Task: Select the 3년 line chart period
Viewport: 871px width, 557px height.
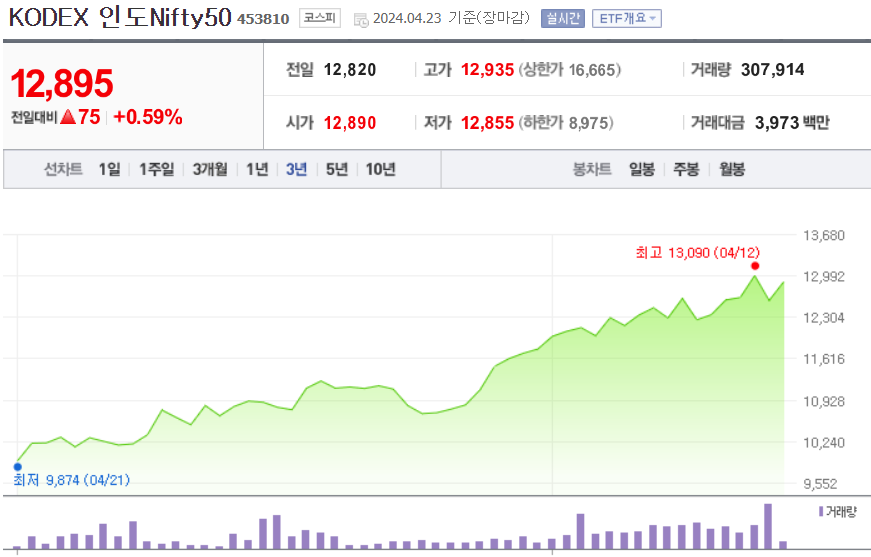Action: click(297, 169)
